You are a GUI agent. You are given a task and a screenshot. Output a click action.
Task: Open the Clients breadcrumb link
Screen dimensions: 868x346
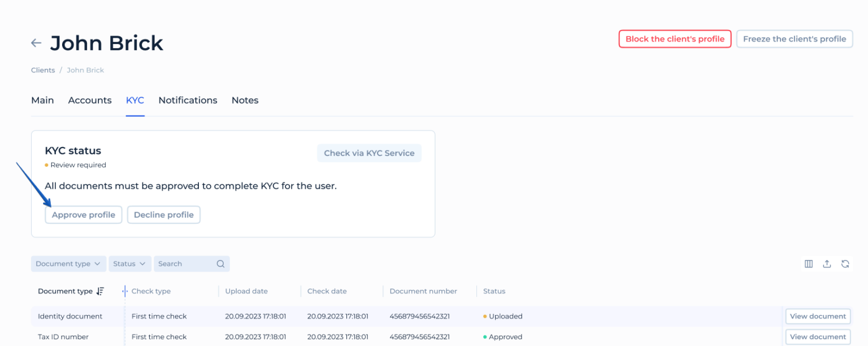(x=43, y=70)
